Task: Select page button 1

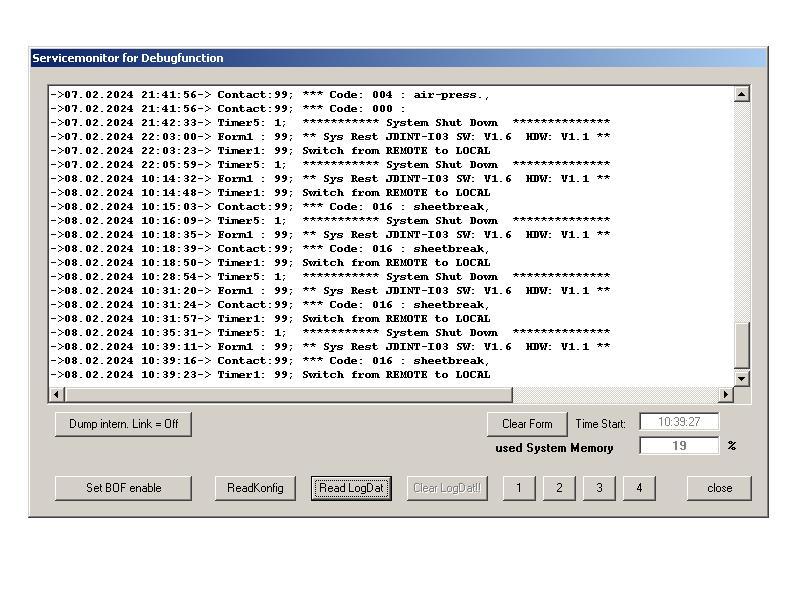Action: [518, 488]
